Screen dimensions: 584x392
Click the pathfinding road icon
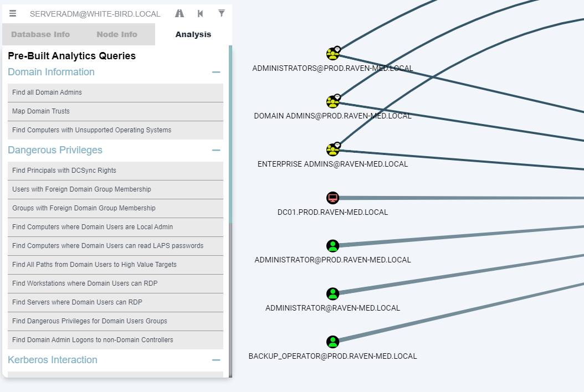(180, 14)
